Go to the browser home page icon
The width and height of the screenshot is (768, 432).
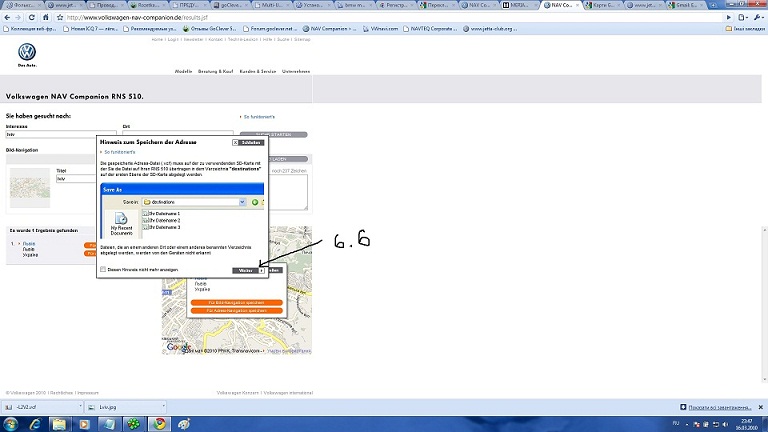(46, 17)
